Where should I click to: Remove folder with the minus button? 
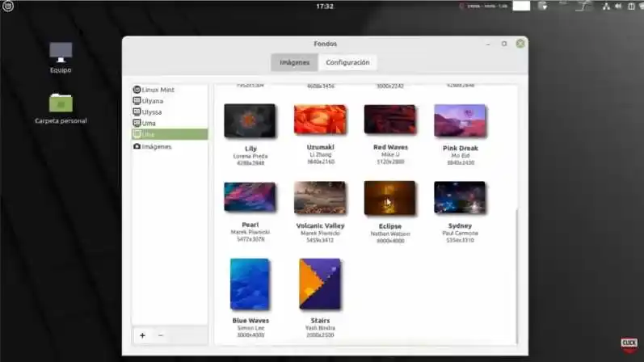pos(161,335)
